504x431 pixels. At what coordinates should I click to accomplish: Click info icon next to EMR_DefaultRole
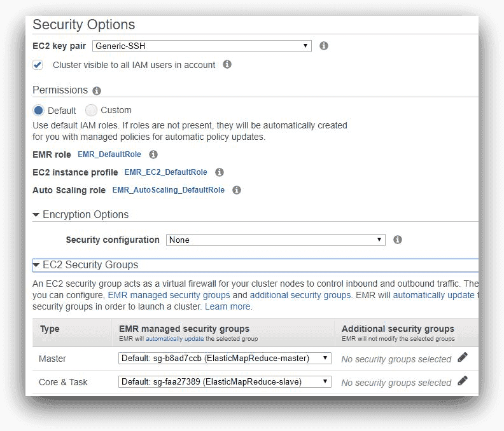coord(153,154)
